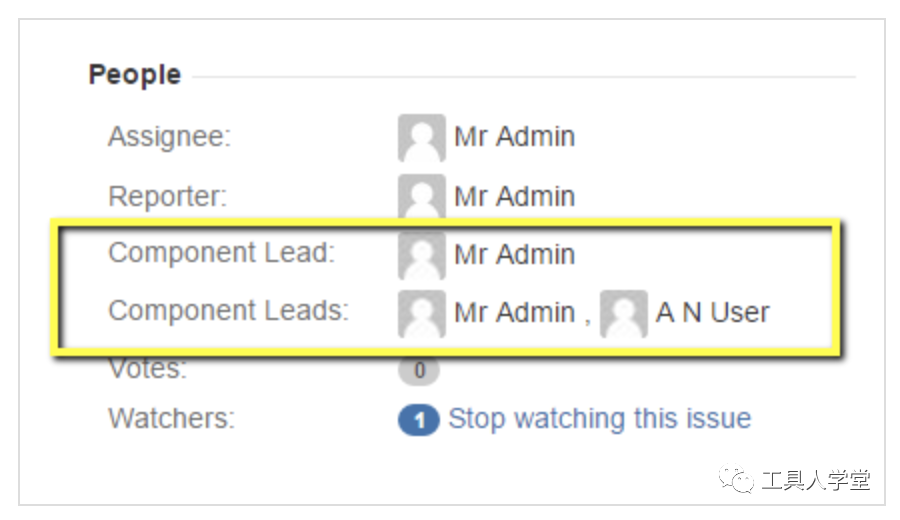Image resolution: width=900 pixels, height=520 pixels.
Task: Click the Component Leads field label
Action: coord(228,311)
